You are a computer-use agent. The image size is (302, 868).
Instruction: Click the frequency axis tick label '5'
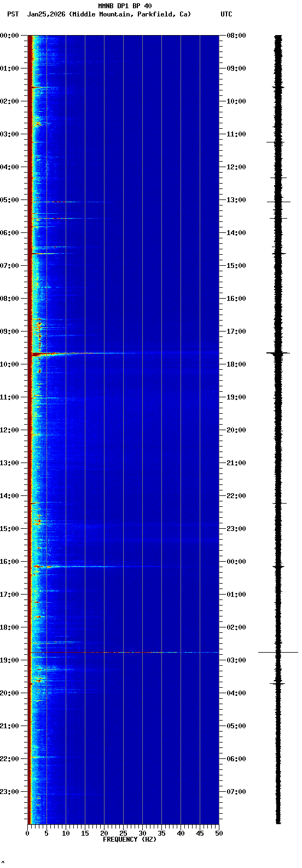click(x=47, y=833)
